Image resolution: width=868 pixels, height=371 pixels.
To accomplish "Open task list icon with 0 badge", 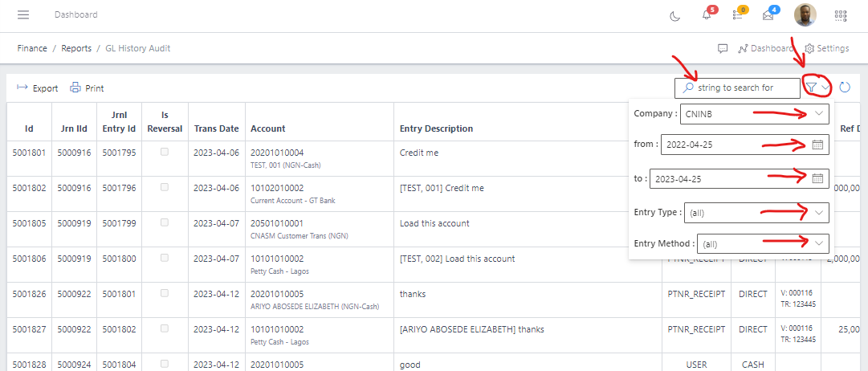I will click(737, 15).
